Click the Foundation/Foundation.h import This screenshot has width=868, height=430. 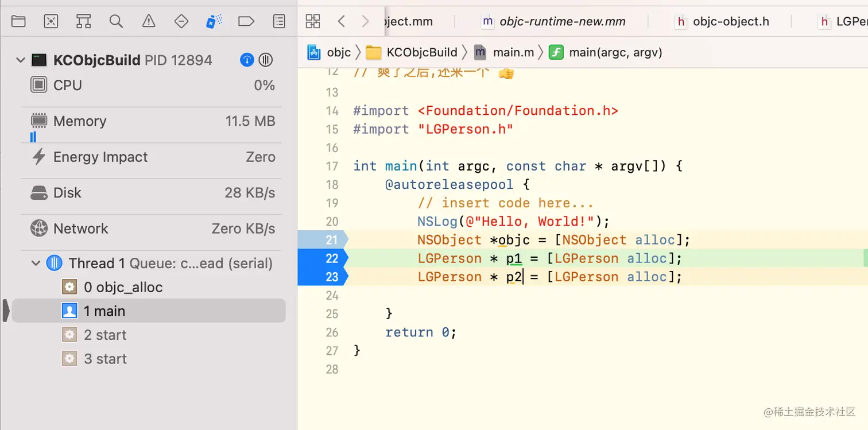pos(518,110)
